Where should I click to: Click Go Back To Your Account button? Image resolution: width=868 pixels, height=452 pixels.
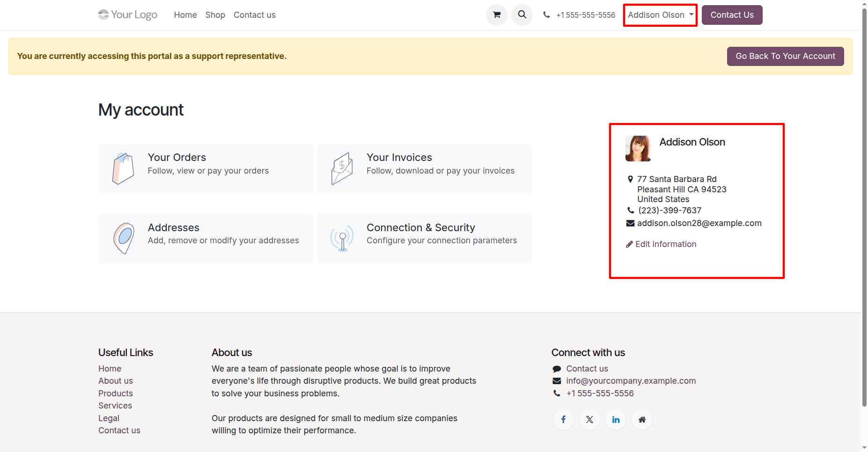coord(786,56)
